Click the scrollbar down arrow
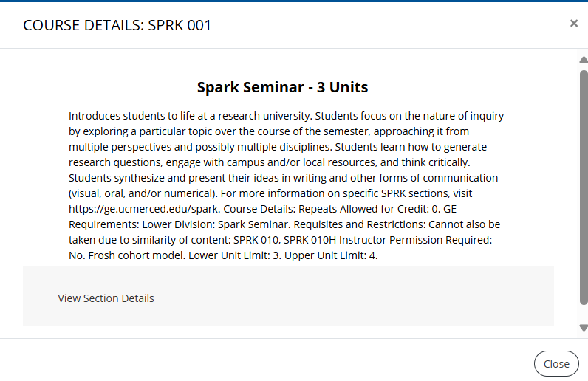The width and height of the screenshot is (588, 381). (584, 328)
